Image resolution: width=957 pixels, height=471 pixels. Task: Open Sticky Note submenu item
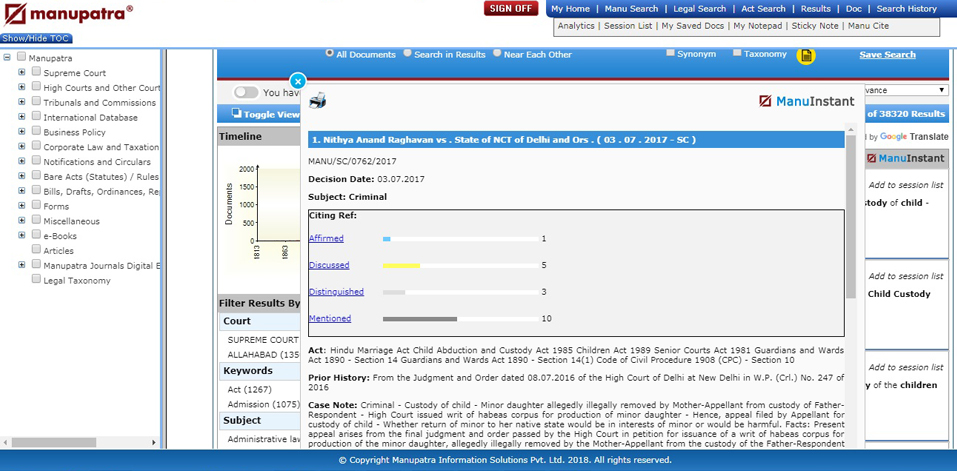[815, 26]
